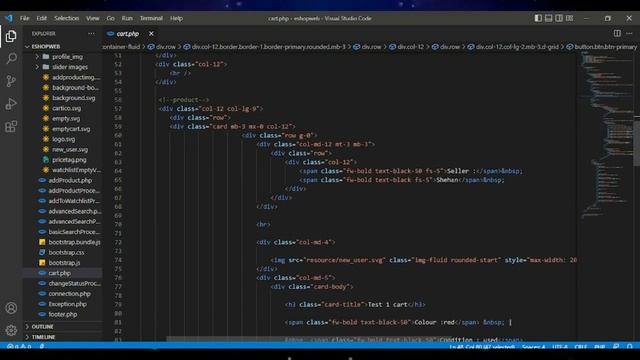Select the cart.php editor tab
This screenshot has width=640, height=360.
point(128,33)
